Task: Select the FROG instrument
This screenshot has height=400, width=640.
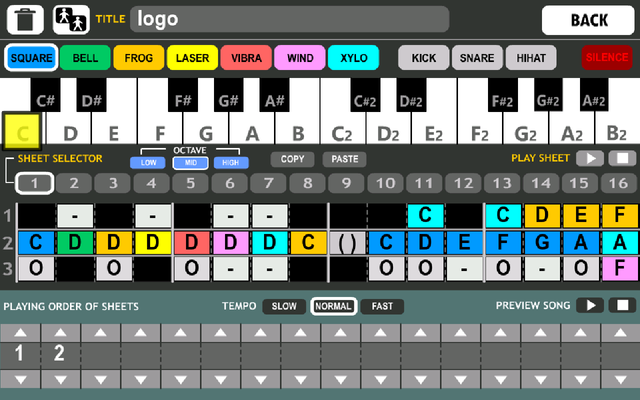Action: pos(139,58)
